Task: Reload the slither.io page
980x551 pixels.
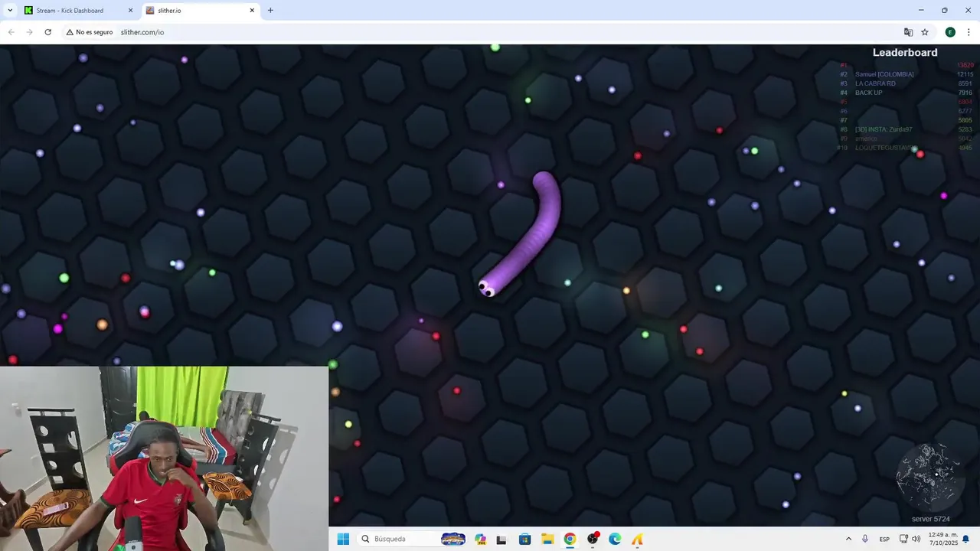Action: pos(47,32)
